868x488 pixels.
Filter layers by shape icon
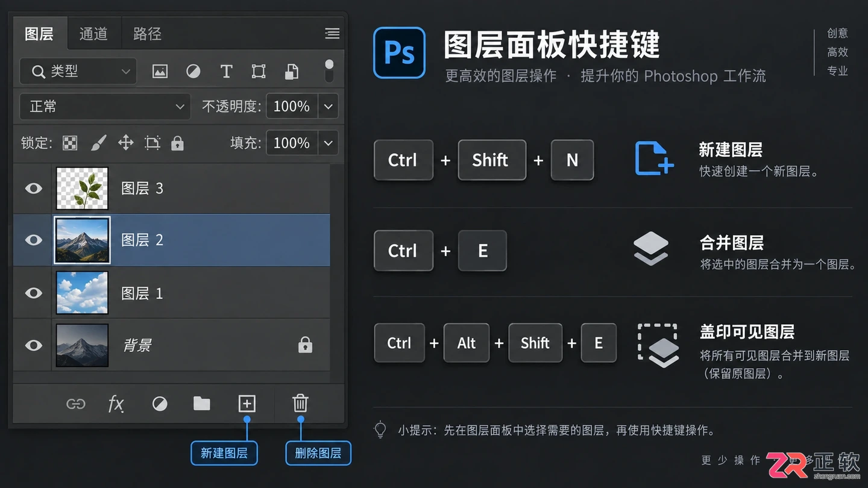[x=259, y=72]
